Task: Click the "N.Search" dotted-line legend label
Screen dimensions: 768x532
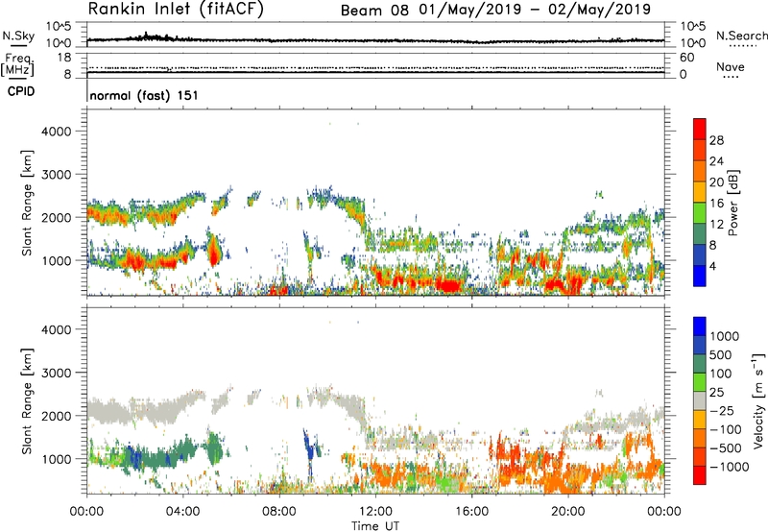Action: [742, 36]
